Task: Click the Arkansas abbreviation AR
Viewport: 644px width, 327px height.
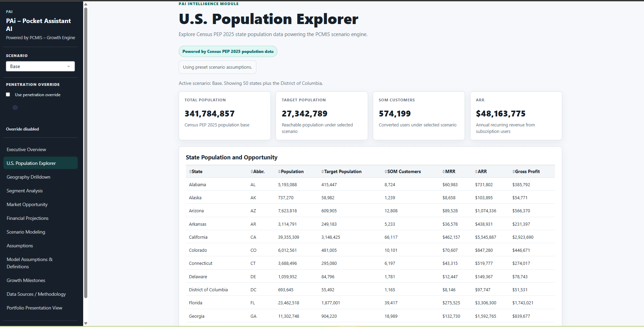Action: point(253,224)
